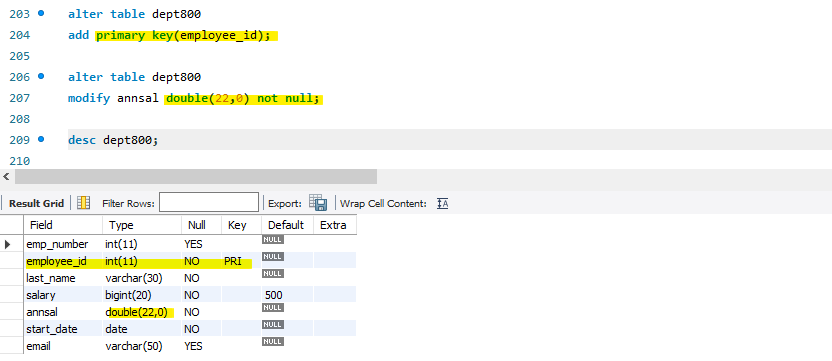Click the Export recordset save icon
832x361 pixels.
318,203
